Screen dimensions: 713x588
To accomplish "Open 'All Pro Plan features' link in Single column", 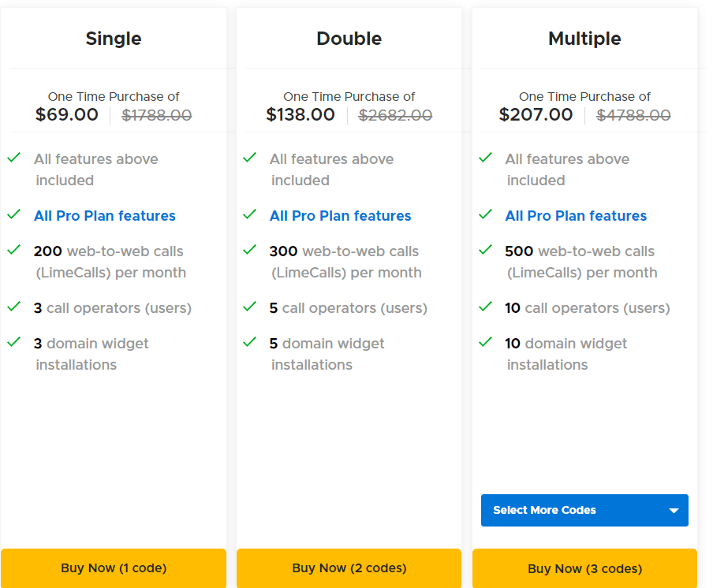I will (104, 215).
